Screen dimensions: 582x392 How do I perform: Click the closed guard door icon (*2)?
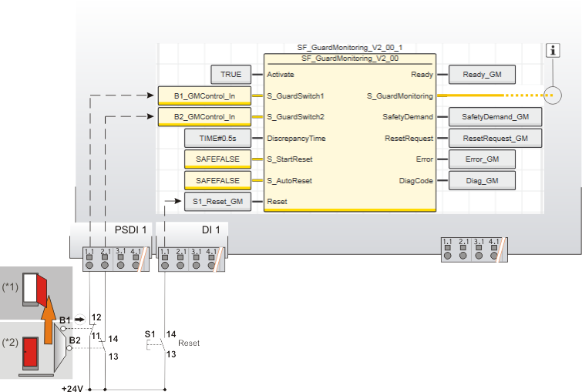(31, 357)
